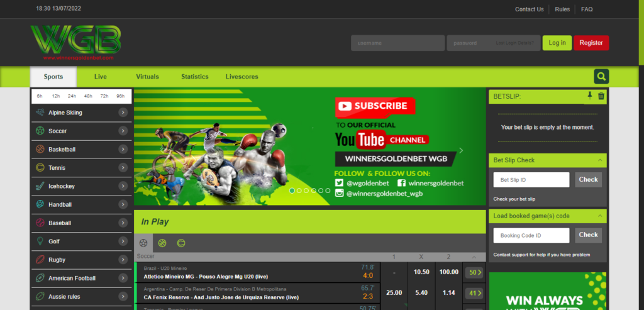This screenshot has width=644, height=310.
Task: Click the Log in button
Action: (557, 43)
